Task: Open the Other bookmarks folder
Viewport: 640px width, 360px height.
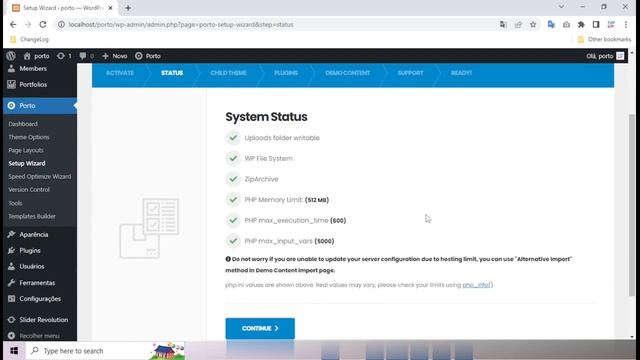Action: coord(604,40)
